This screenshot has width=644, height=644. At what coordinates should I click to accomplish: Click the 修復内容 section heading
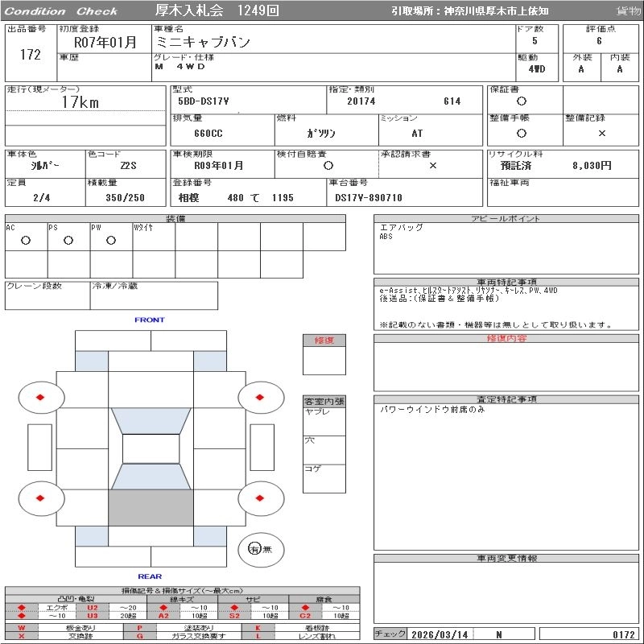pos(506,339)
